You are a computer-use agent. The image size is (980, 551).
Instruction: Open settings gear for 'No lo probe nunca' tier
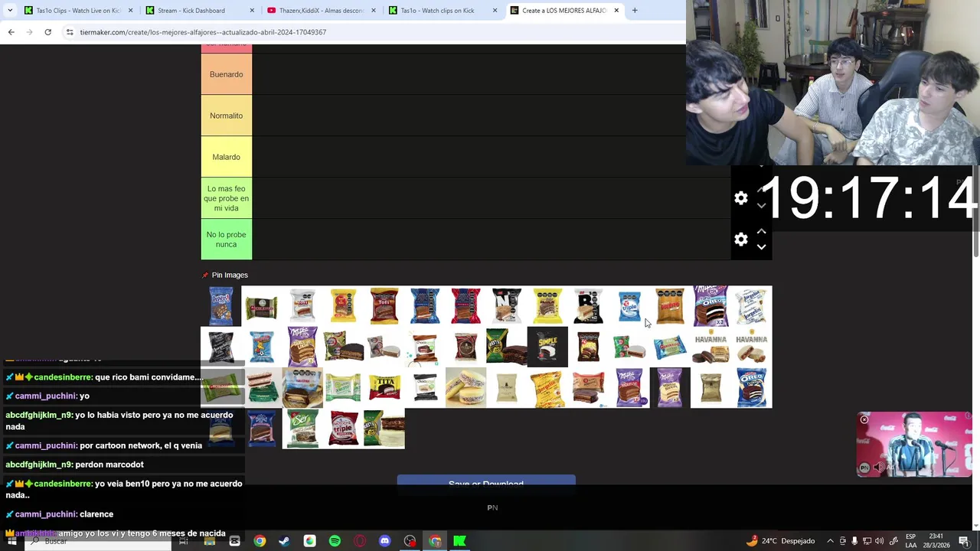click(x=740, y=240)
